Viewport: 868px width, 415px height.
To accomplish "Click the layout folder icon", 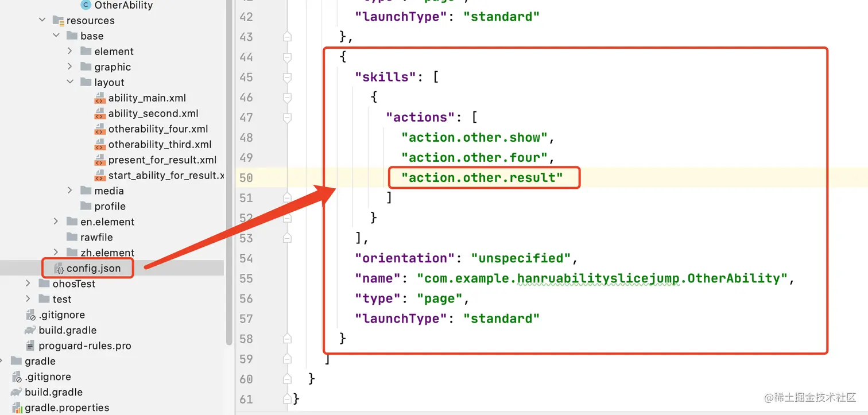I will (x=86, y=82).
